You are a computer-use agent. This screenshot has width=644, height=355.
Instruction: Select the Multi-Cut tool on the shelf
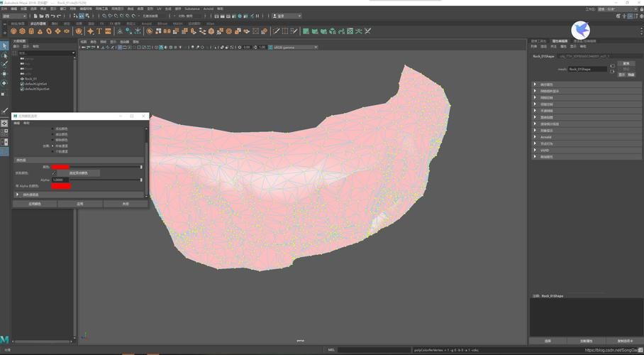[277, 31]
